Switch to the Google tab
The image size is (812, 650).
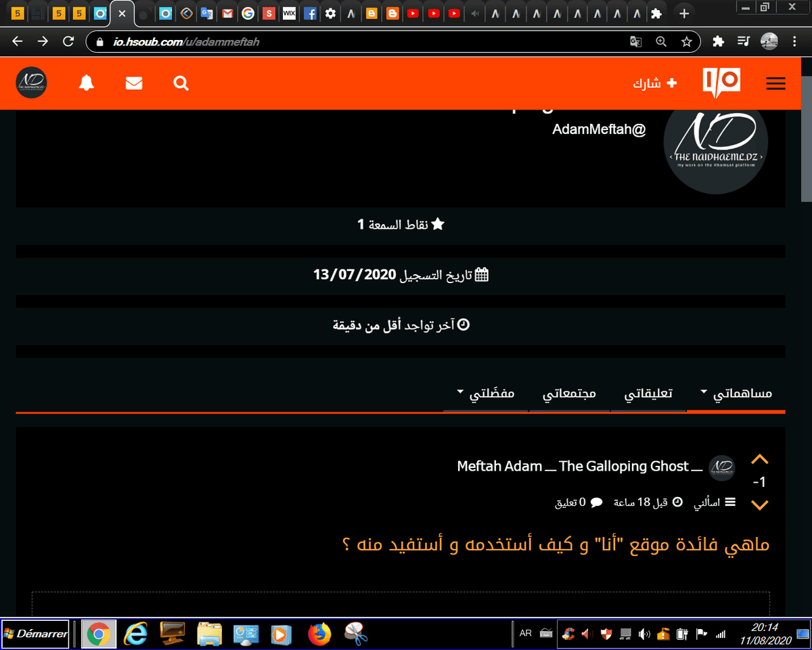pos(248,13)
